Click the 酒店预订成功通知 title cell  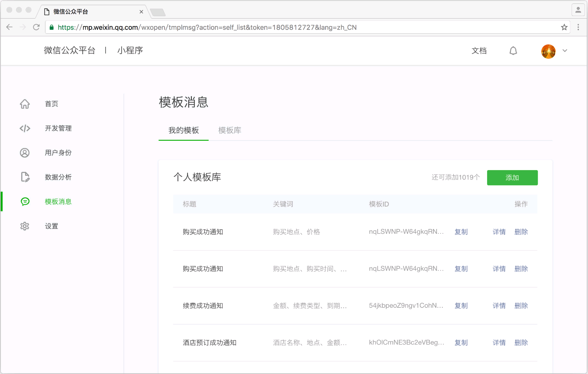click(210, 343)
